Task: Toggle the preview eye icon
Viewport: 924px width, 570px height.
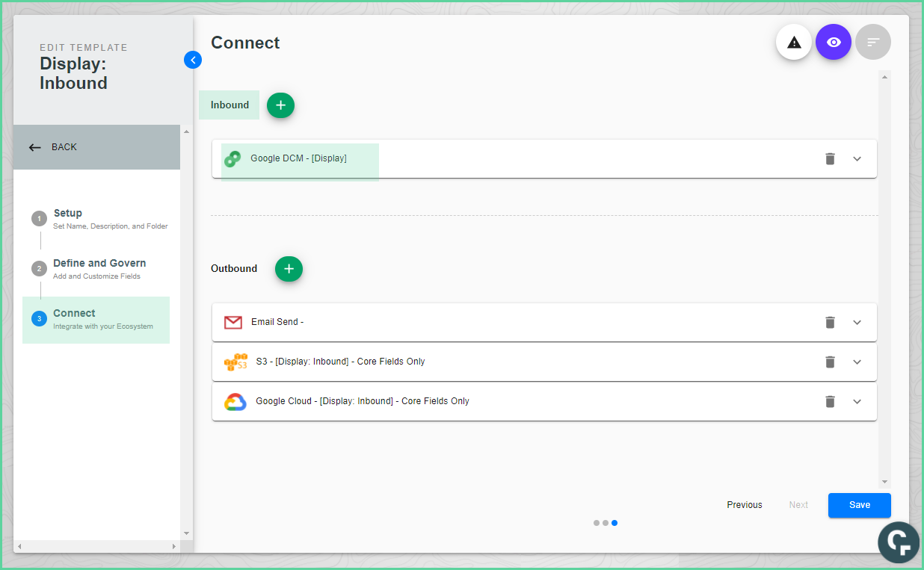Action: tap(834, 42)
